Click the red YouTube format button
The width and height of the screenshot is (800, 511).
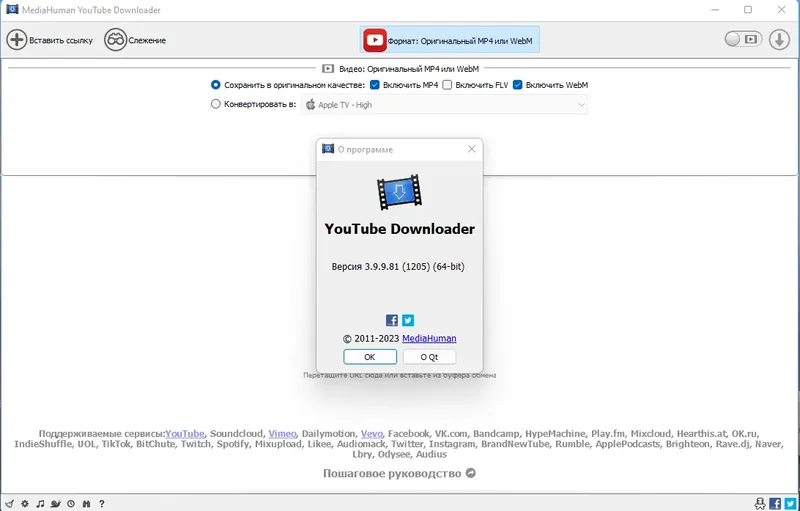click(x=375, y=40)
